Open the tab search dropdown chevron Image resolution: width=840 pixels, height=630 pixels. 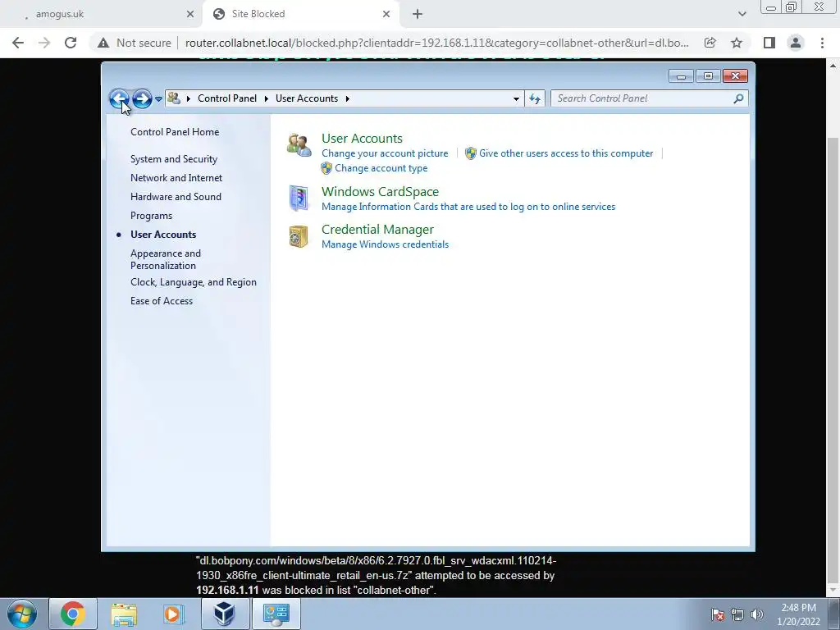742,14
